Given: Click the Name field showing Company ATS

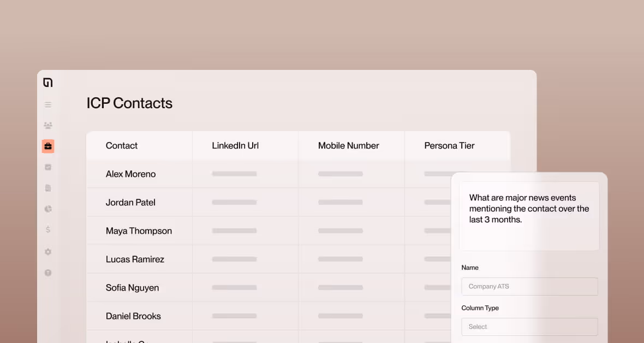Looking at the screenshot, I should pos(529,286).
